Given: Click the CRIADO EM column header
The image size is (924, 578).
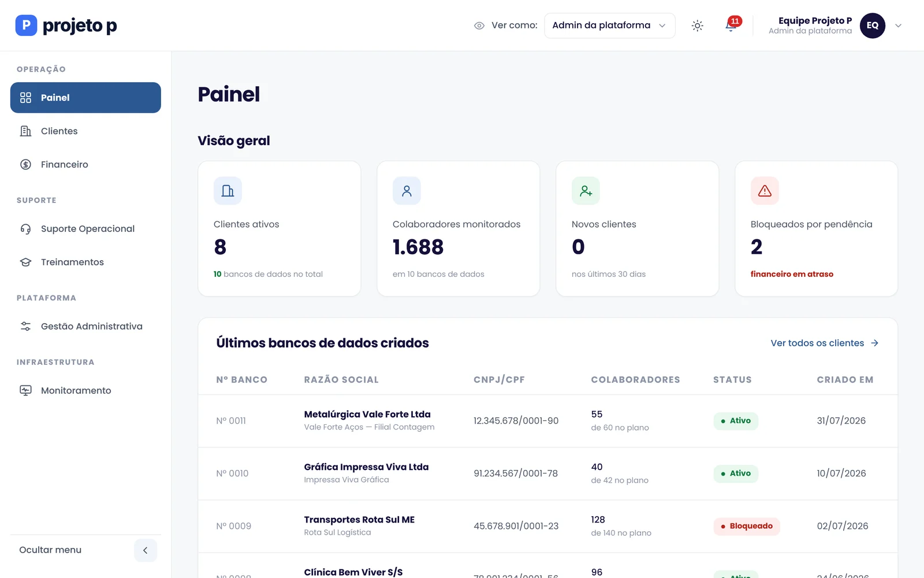Looking at the screenshot, I should coord(845,380).
